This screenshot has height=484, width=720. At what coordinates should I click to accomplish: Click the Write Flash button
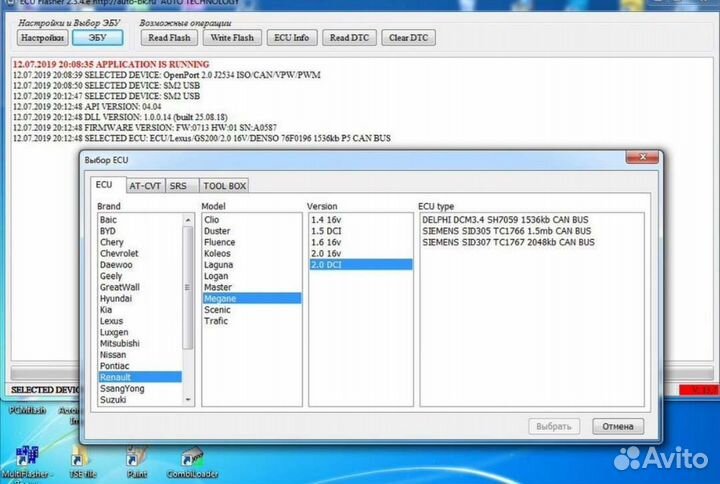232,38
